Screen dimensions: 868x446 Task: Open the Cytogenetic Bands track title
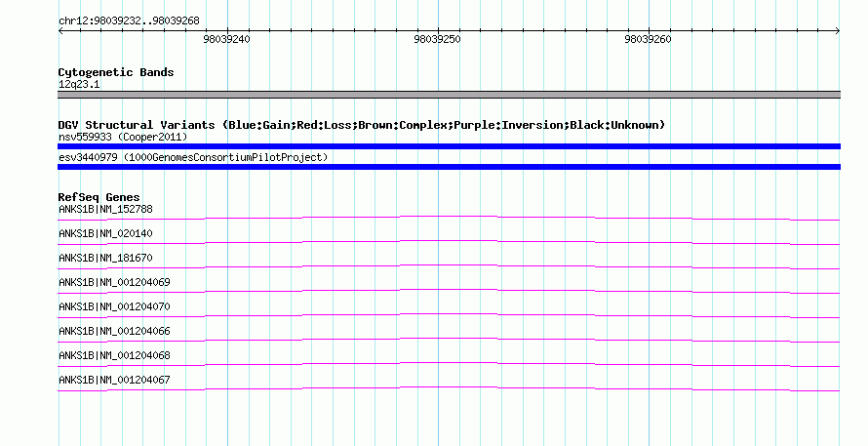tap(116, 72)
